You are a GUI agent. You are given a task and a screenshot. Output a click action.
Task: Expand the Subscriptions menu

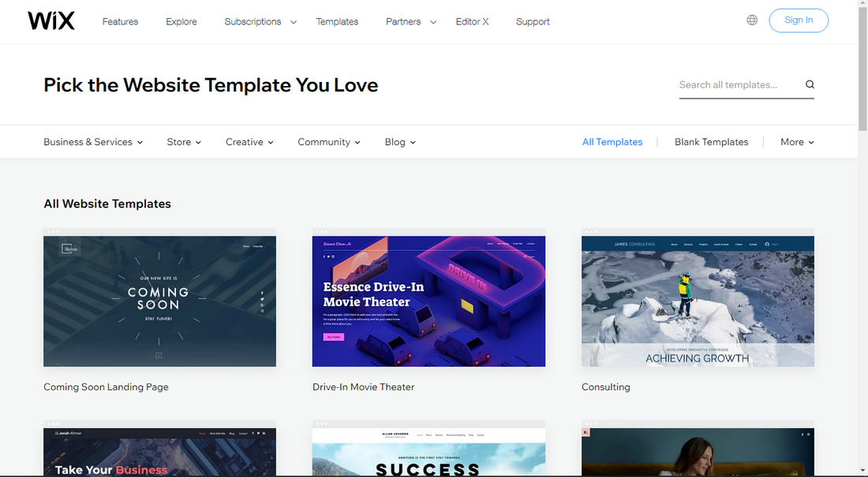click(x=260, y=21)
